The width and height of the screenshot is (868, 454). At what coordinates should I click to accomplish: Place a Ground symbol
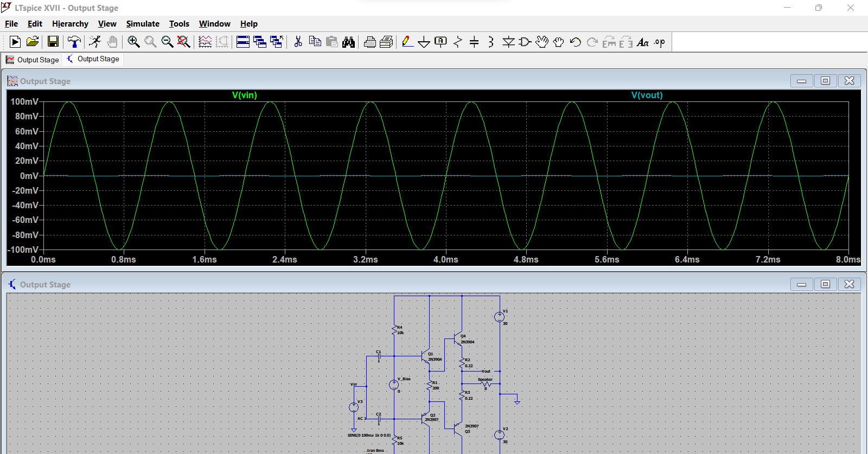[x=424, y=42]
